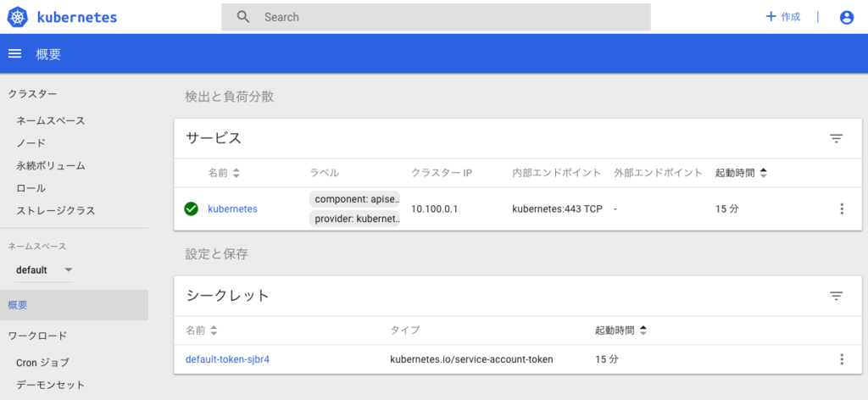Click kubernetes:443 TCP endpoint cell
This screenshot has height=400, width=868.
click(557, 209)
